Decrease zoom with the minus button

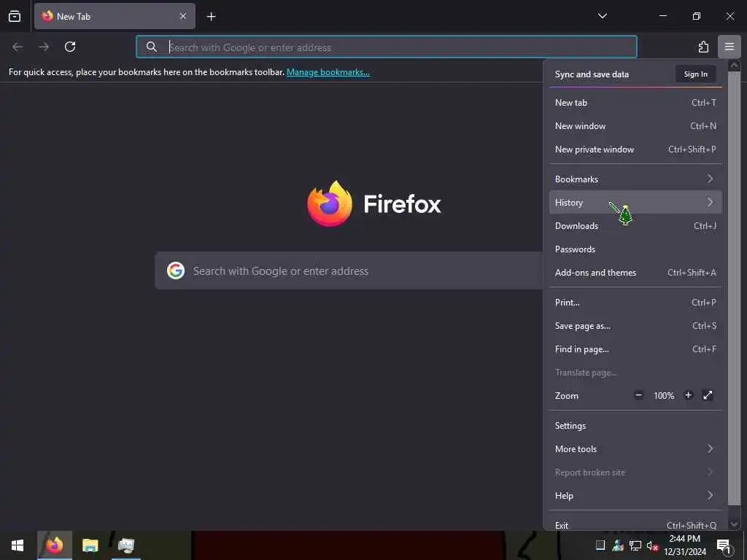point(639,395)
